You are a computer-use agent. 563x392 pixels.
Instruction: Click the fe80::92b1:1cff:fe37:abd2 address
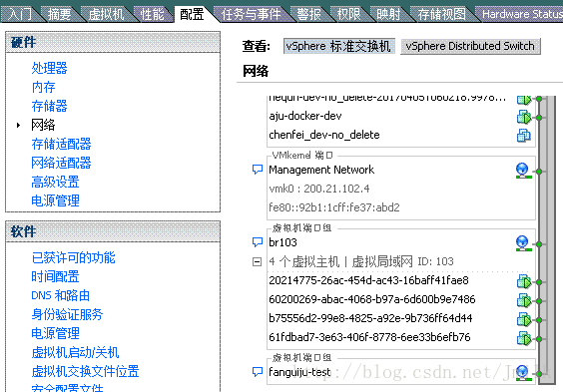click(334, 207)
